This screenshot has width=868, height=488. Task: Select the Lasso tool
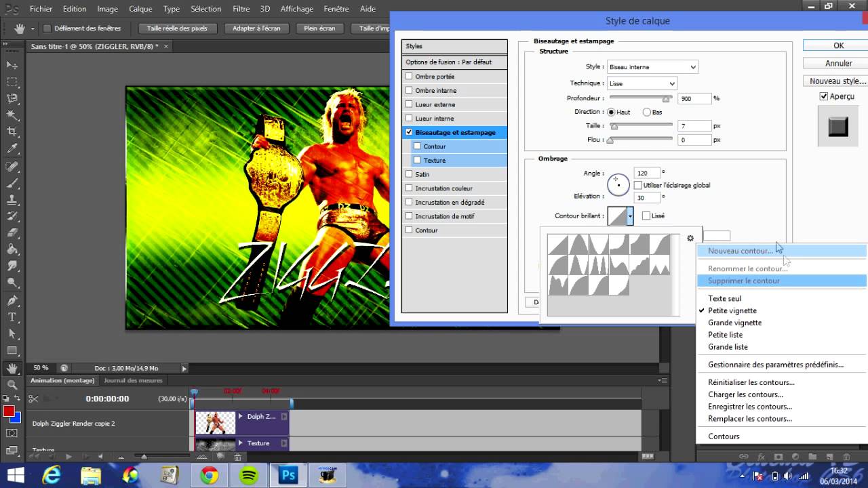[12, 98]
